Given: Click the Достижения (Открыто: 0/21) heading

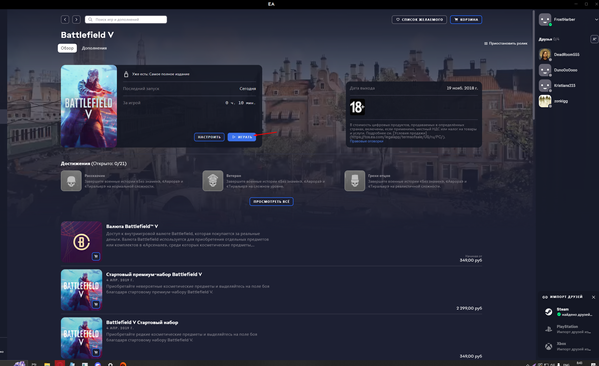Looking at the screenshot, I should click(x=94, y=164).
